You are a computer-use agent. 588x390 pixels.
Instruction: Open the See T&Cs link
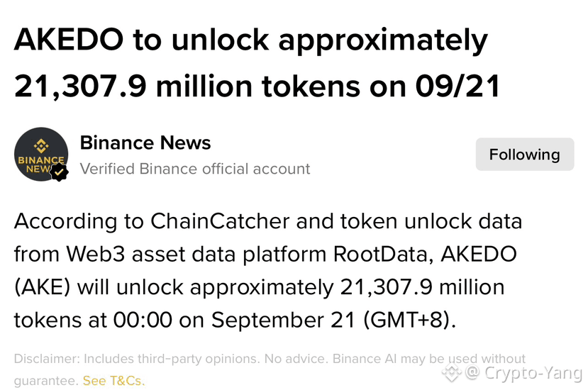113,381
